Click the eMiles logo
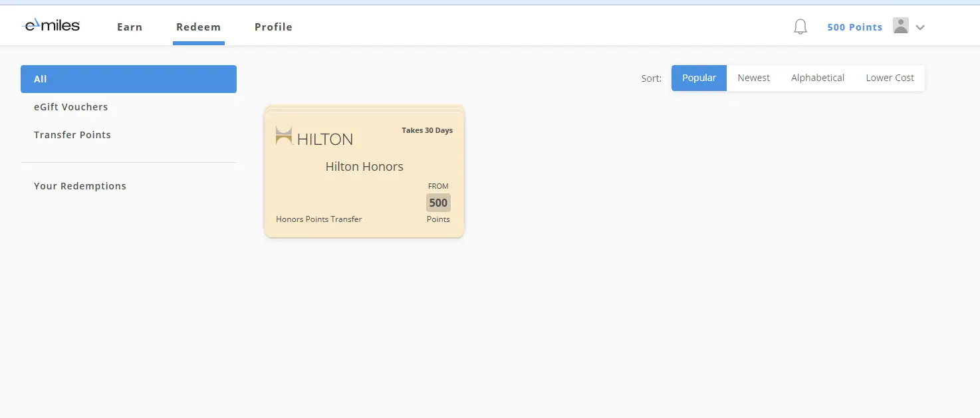Screen dimensions: 980x418 tap(51, 25)
